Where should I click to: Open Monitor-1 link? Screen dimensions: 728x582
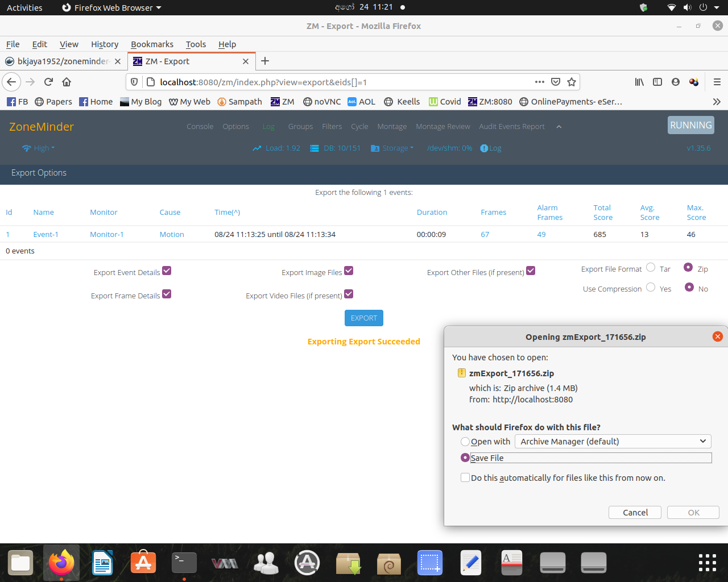[x=106, y=234]
